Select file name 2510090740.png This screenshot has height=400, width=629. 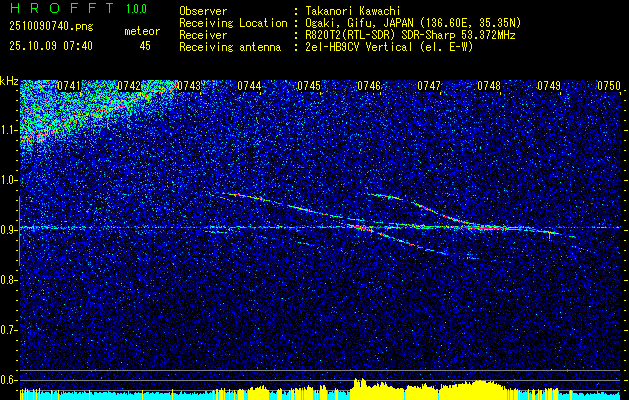pyautogui.click(x=51, y=27)
